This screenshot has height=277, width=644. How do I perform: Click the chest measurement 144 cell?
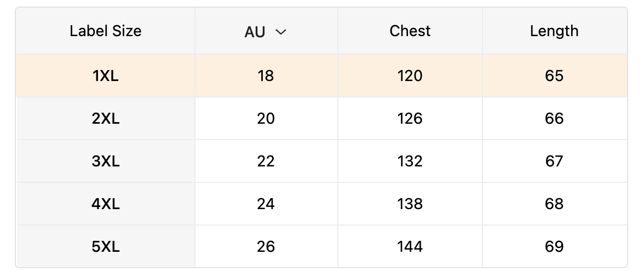click(x=410, y=246)
